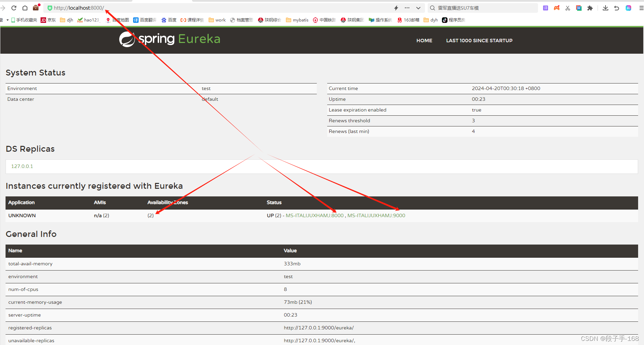Open the orange game controller extension

(557, 8)
